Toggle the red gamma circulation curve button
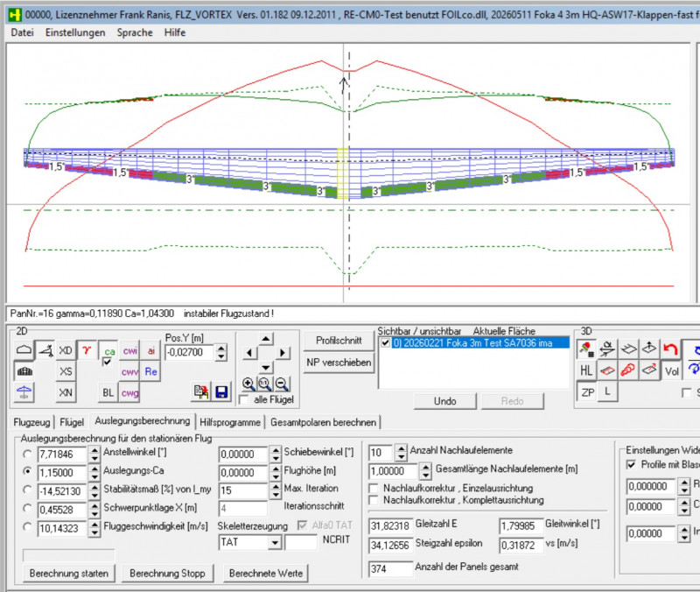 [x=87, y=350]
